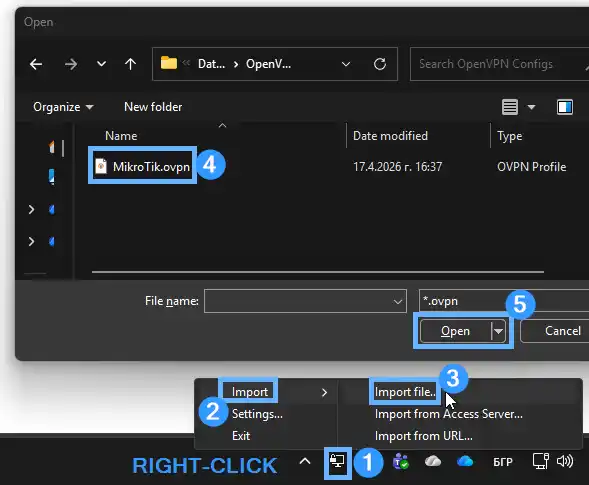Click the Microsoft Teams tray icon
This screenshot has width=589, height=485.
400,462
